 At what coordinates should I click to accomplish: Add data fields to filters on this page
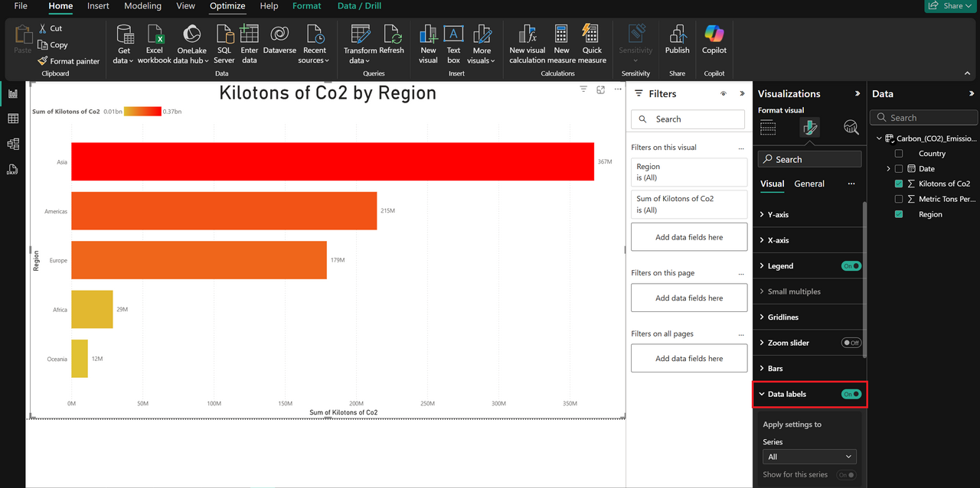tap(689, 298)
